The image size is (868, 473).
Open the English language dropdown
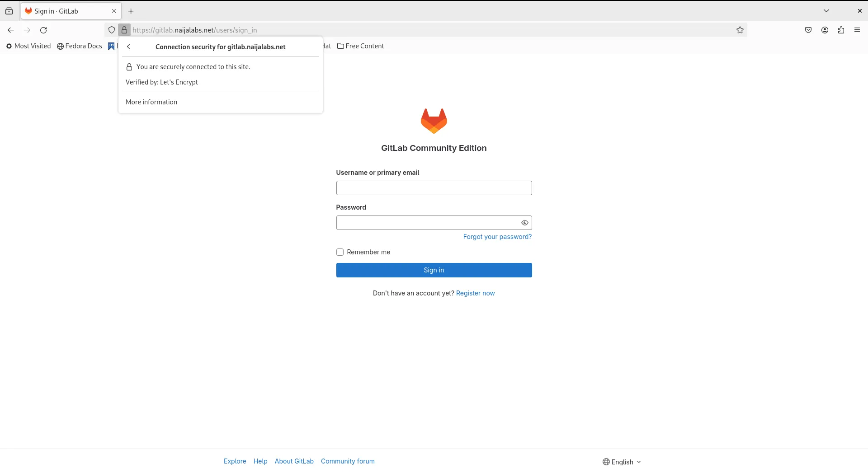pyautogui.click(x=622, y=462)
